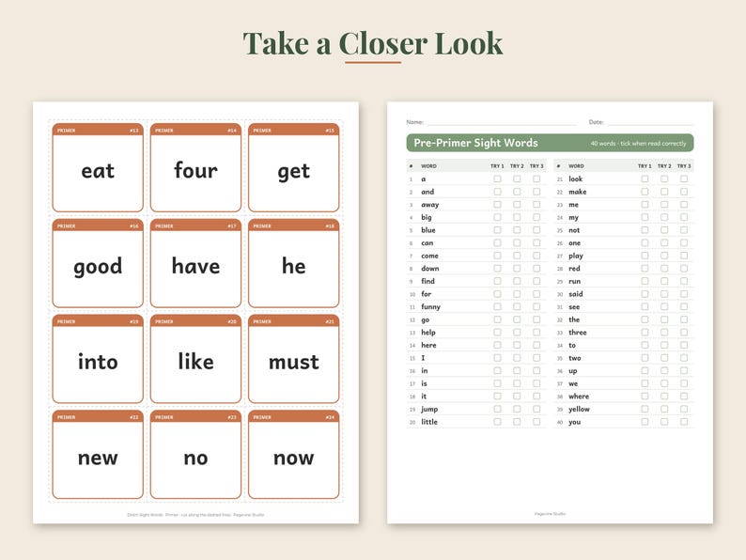
Task: Select the 'have' flash card
Action: [195, 263]
